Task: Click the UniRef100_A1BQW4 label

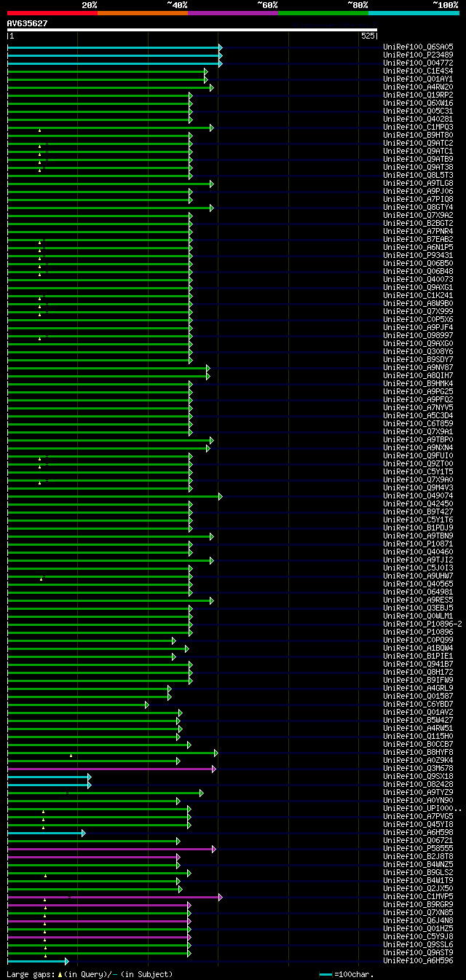Action: pos(419,648)
